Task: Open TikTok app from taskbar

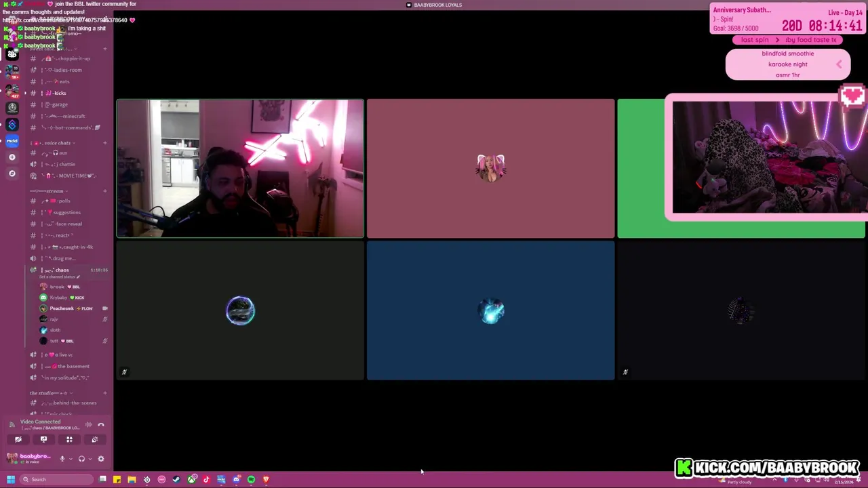Action: tap(206, 480)
